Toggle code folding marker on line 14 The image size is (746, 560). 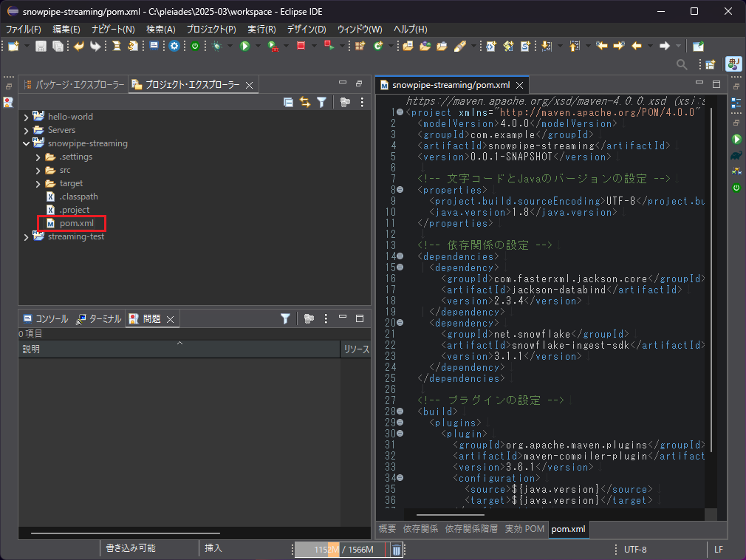(400, 256)
